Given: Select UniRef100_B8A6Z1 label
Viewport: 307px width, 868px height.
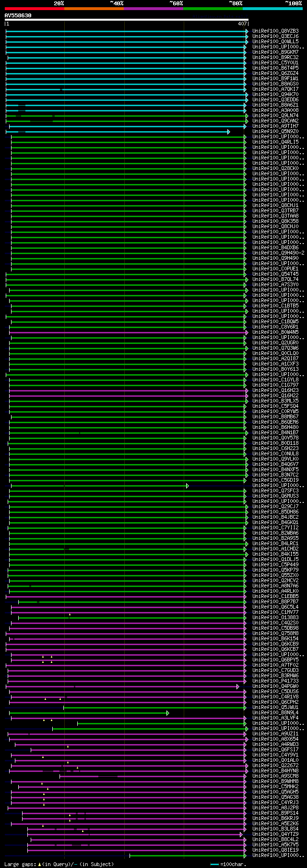Looking at the screenshot, I should tap(275, 105).
